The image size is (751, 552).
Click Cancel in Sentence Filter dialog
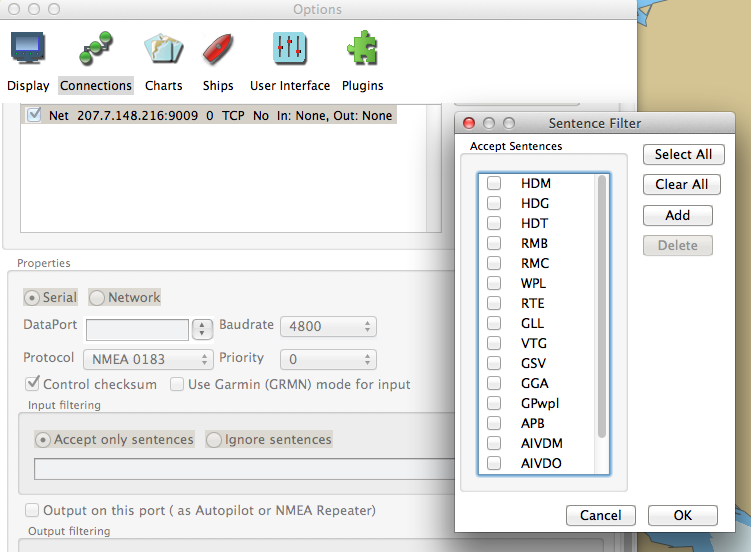coord(601,515)
